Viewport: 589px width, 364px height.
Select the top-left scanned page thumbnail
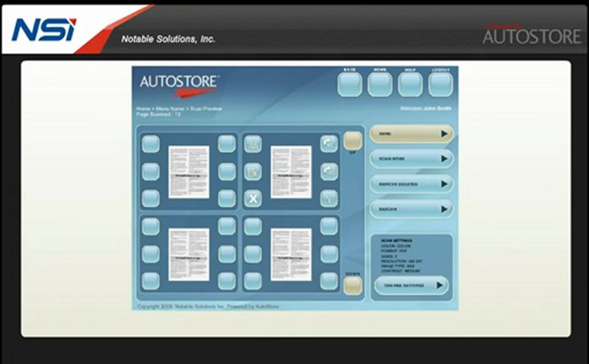point(189,172)
